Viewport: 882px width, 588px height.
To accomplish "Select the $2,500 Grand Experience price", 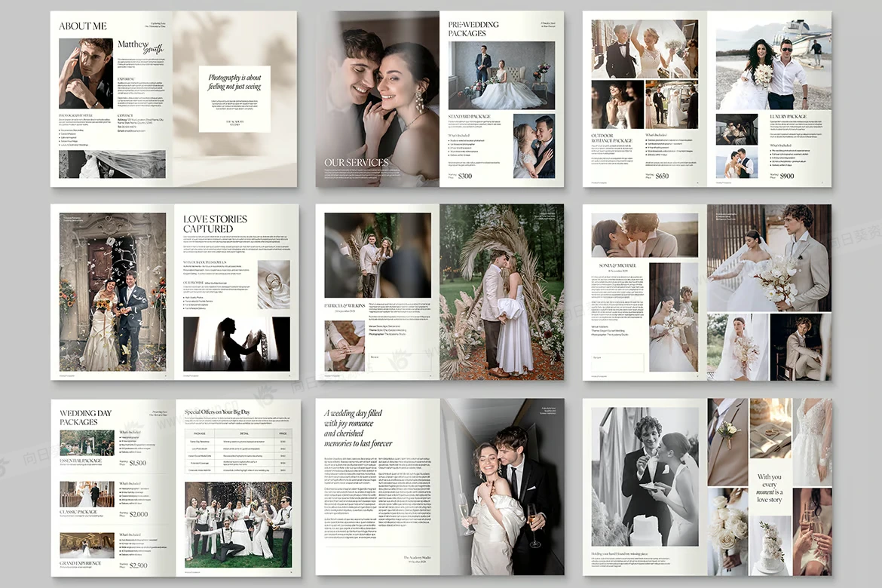I will click(x=138, y=565).
